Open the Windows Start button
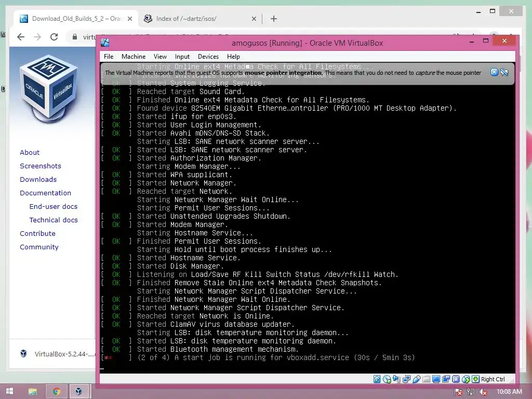The height and width of the screenshot is (399, 532). point(9,392)
